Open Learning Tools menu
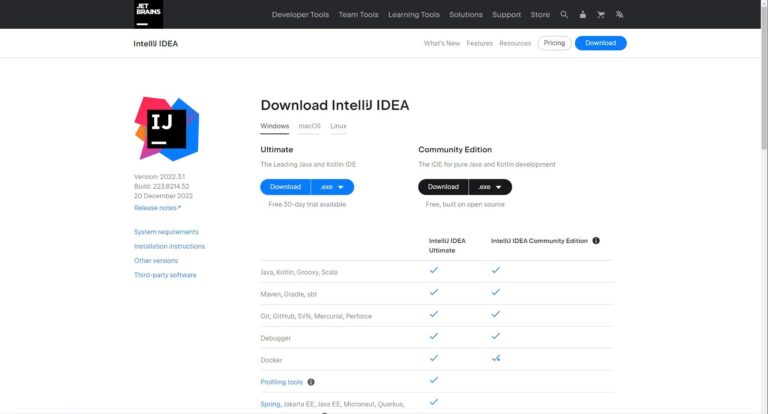The image size is (768, 414). point(414,15)
